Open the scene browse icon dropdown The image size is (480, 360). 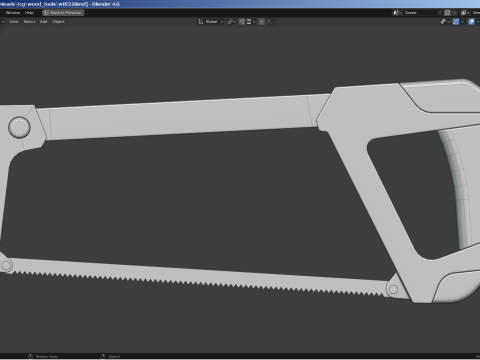[397, 13]
